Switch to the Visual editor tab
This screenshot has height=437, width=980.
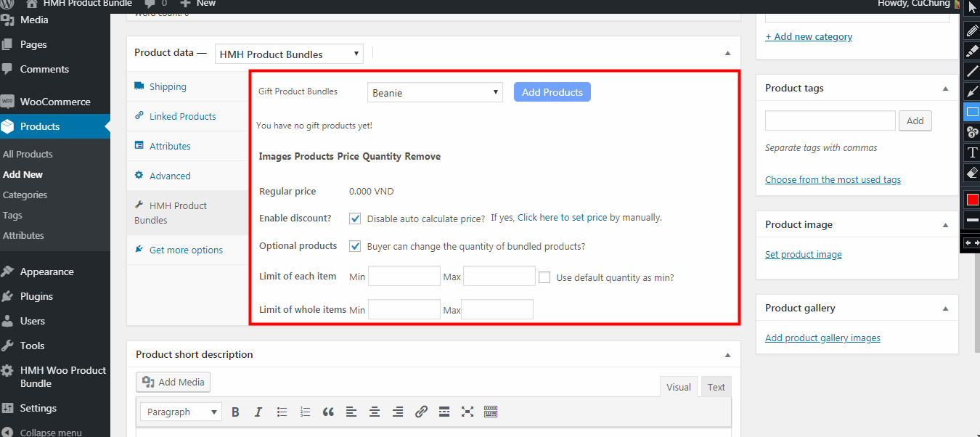pos(679,387)
